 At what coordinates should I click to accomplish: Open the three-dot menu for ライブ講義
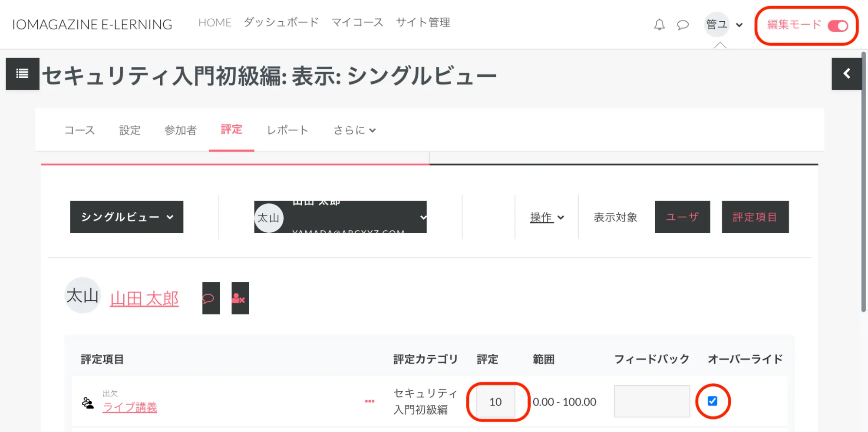[x=370, y=401]
